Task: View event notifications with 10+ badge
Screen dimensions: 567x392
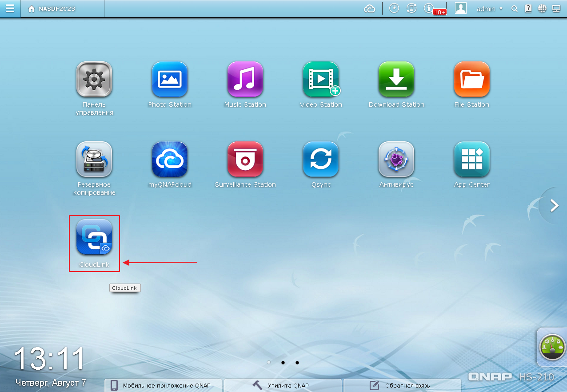Action: [x=435, y=9]
